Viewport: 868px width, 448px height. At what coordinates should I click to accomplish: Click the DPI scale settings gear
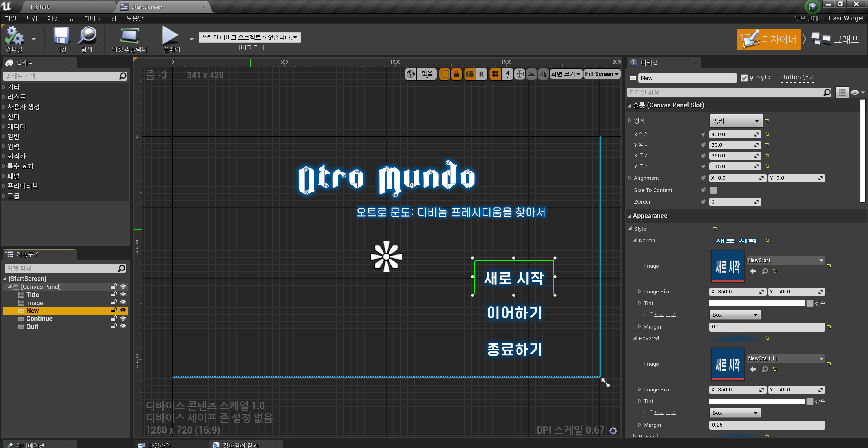(613, 430)
